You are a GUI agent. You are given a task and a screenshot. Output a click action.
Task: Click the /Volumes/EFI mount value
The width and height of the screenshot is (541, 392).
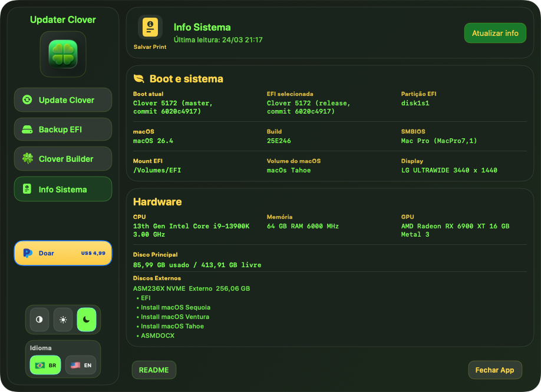[157, 170]
